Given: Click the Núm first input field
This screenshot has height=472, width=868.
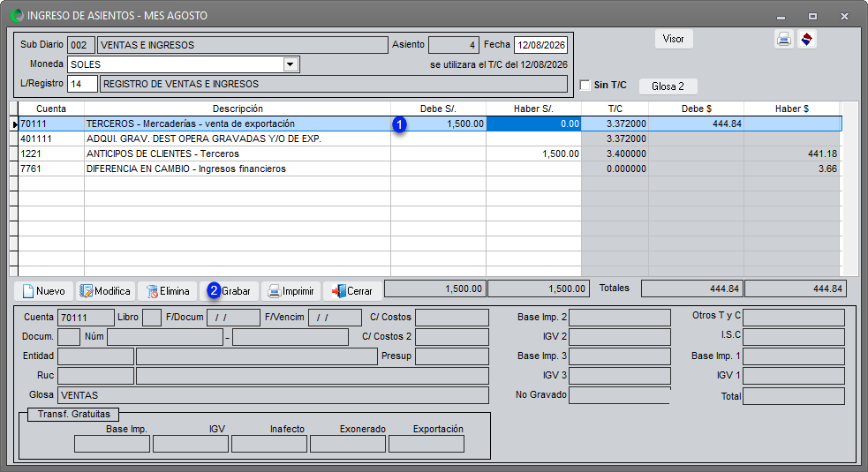Looking at the screenshot, I should coord(165,337).
